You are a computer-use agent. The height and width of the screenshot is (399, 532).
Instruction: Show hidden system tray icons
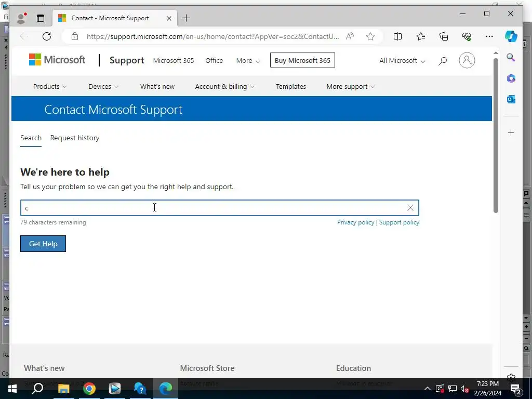coord(428,389)
